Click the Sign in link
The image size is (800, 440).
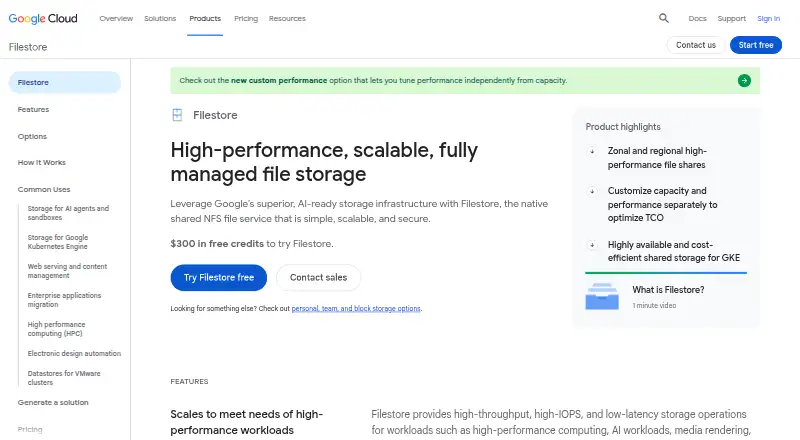coord(768,18)
